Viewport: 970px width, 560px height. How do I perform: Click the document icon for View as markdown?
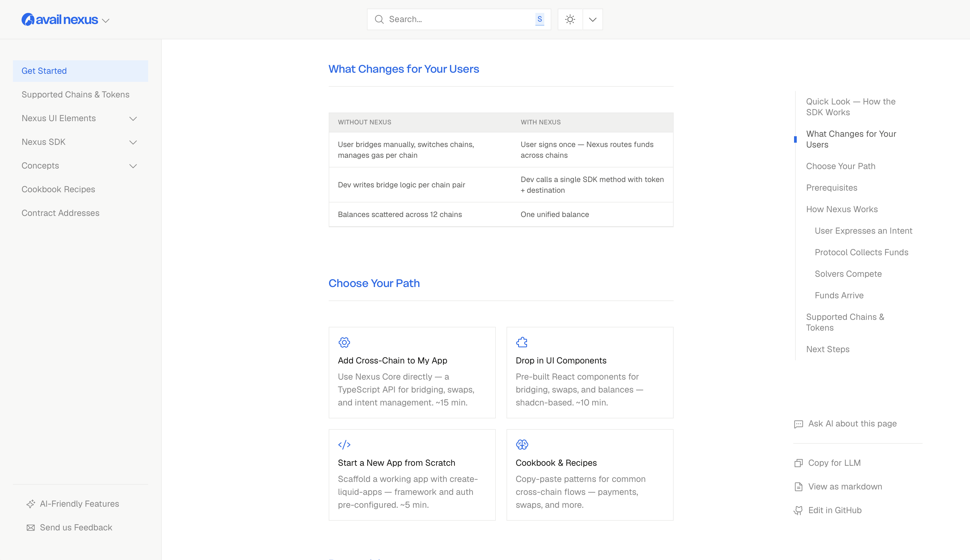pyautogui.click(x=798, y=487)
